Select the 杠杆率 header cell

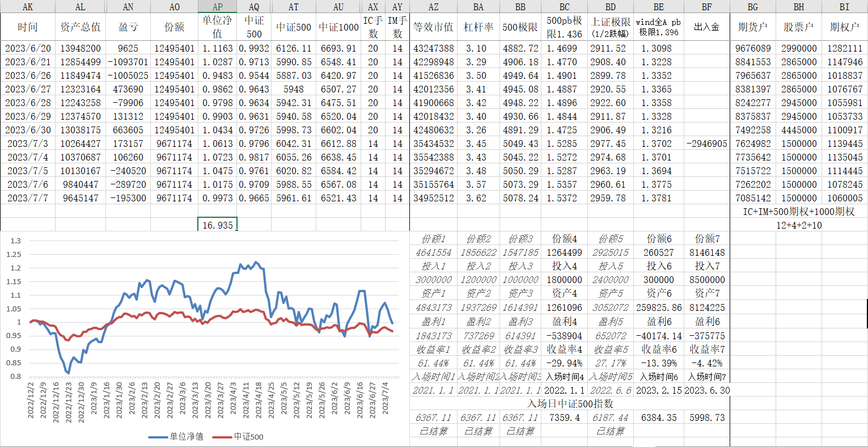[478, 27]
